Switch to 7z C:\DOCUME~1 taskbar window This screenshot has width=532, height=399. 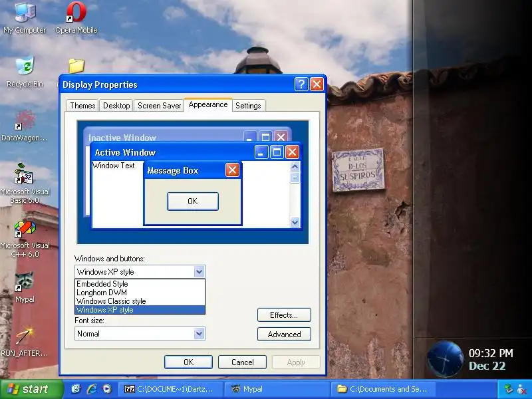[x=170, y=389]
